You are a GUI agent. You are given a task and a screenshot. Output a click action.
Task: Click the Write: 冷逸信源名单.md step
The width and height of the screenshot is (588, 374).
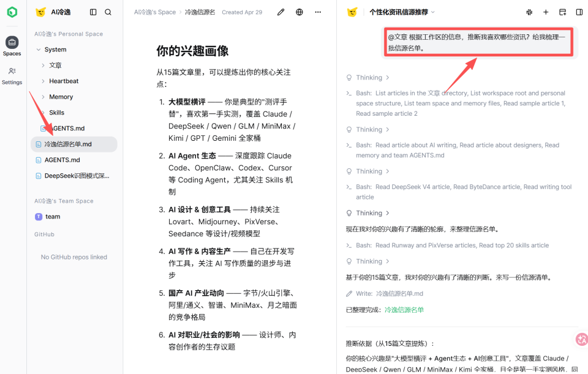(x=385, y=293)
